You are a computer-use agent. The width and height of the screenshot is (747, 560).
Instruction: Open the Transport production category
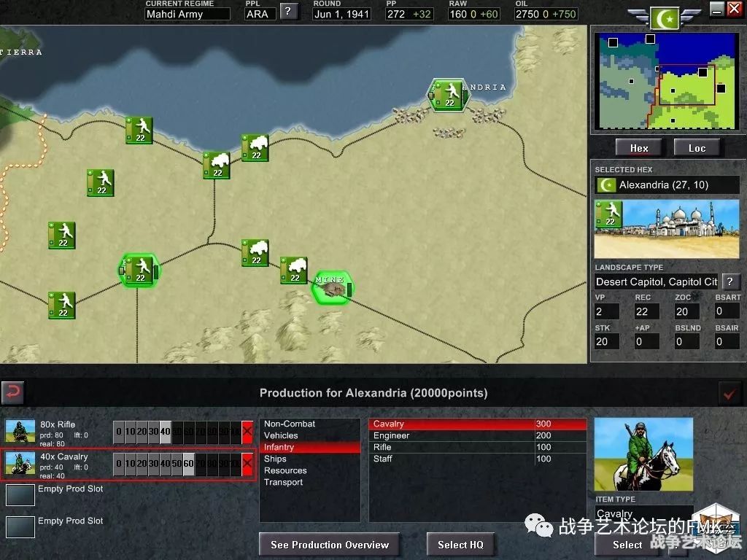pos(309,482)
